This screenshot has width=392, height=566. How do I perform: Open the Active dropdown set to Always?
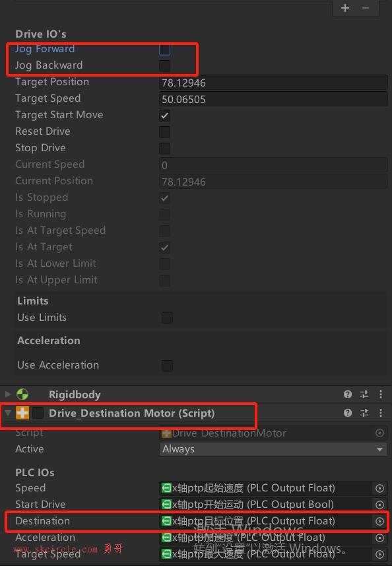[x=273, y=449]
